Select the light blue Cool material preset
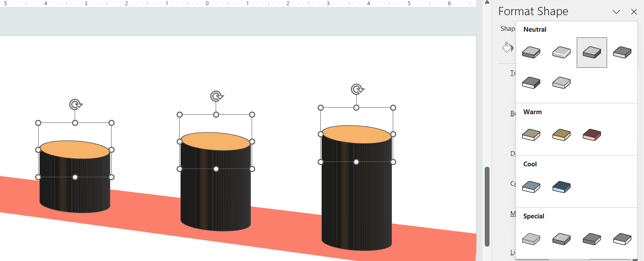 coord(531,187)
